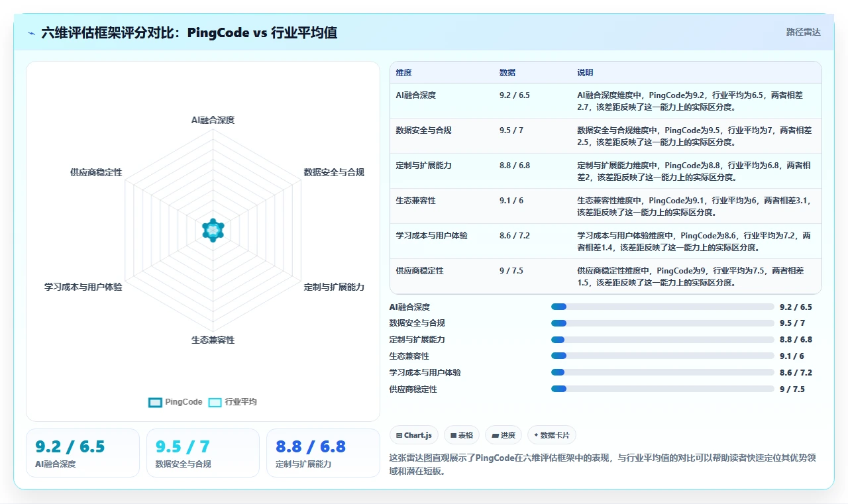Viewport: 848px width, 504px height.
Task: Click the Chart.js tag button
Action: 413,435
